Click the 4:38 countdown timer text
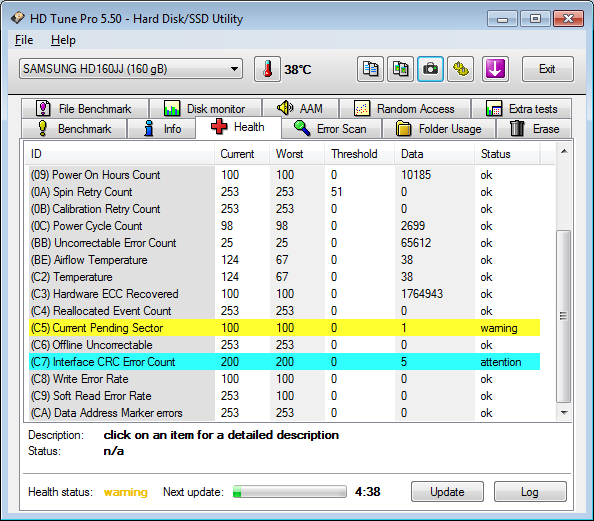The width and height of the screenshot is (594, 521). pos(367,492)
